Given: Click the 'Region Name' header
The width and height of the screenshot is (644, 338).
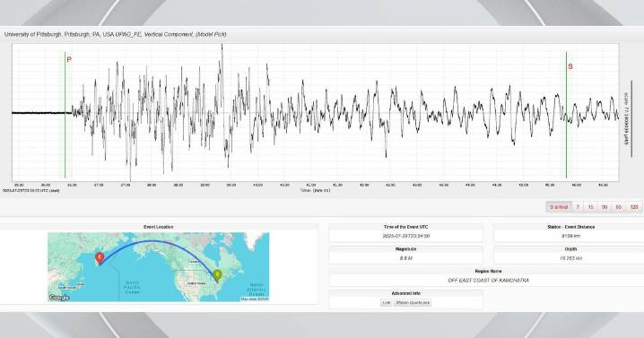Looking at the screenshot, I should click(x=488, y=271).
